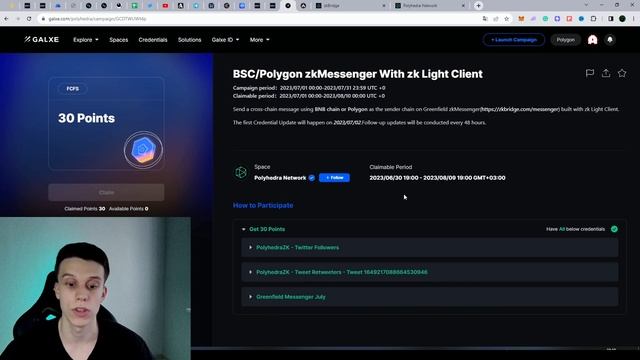
Task: Click the hexagon points token image
Action: coord(143,150)
